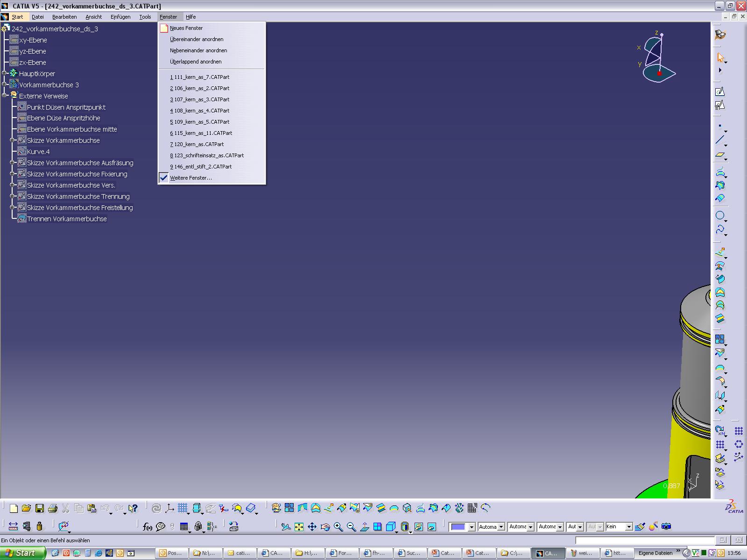
Task: Click the Select arrow tool
Action: 720,57
